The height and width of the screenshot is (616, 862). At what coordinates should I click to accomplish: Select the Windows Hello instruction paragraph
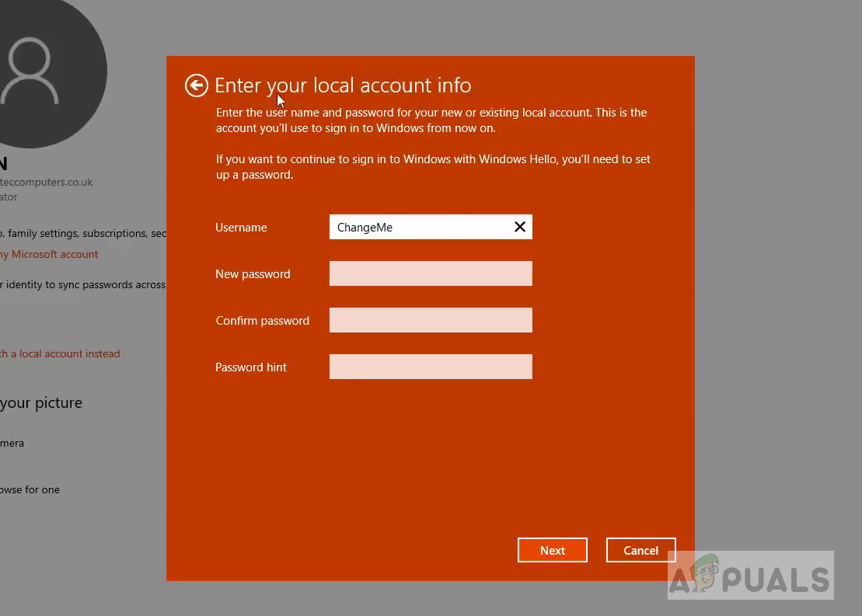[x=433, y=166]
